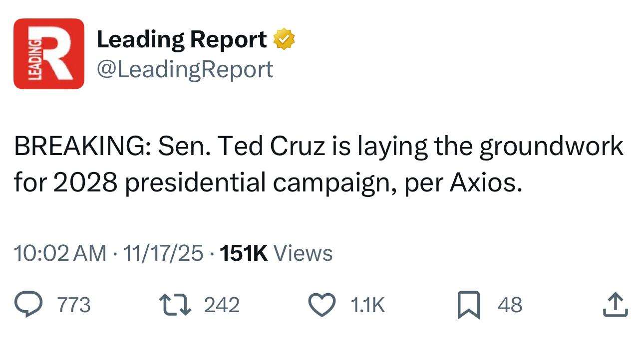Bookmark this Leading Report post

(470, 305)
